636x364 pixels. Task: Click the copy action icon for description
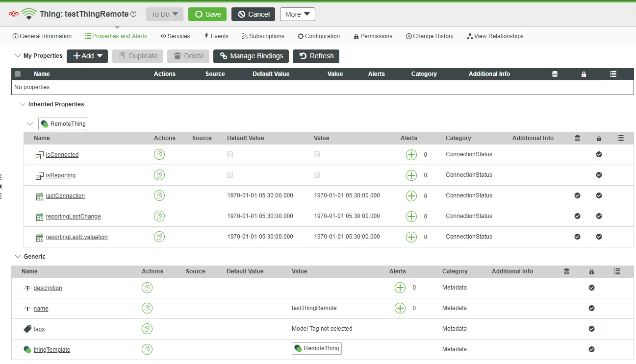147,288
